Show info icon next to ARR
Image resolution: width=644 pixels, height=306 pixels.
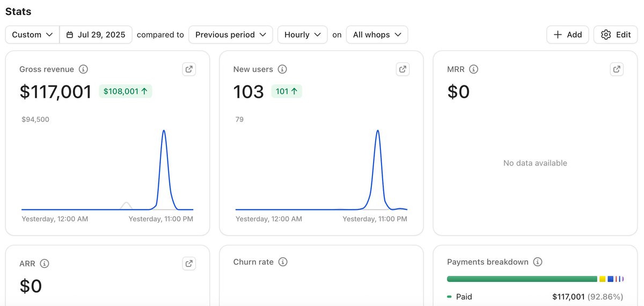point(45,264)
